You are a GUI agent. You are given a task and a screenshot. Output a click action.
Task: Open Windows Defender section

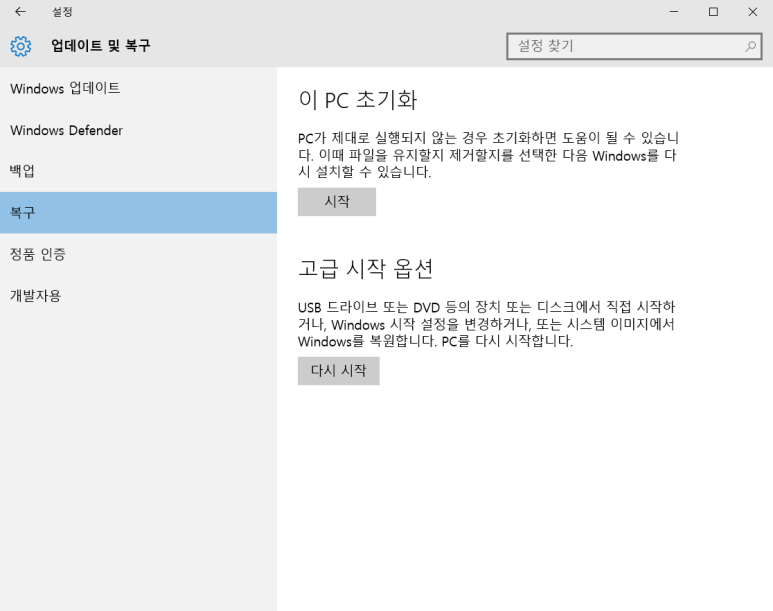tap(138, 130)
